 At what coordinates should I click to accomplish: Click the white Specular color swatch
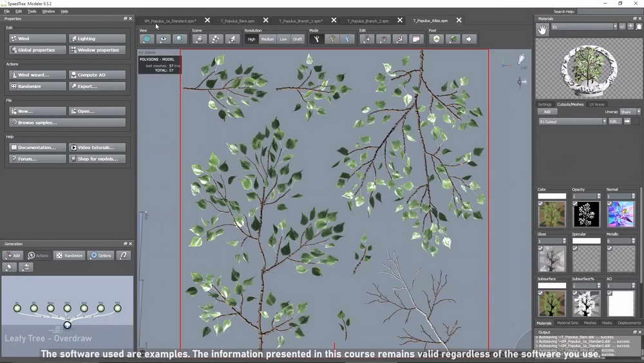coord(586,241)
